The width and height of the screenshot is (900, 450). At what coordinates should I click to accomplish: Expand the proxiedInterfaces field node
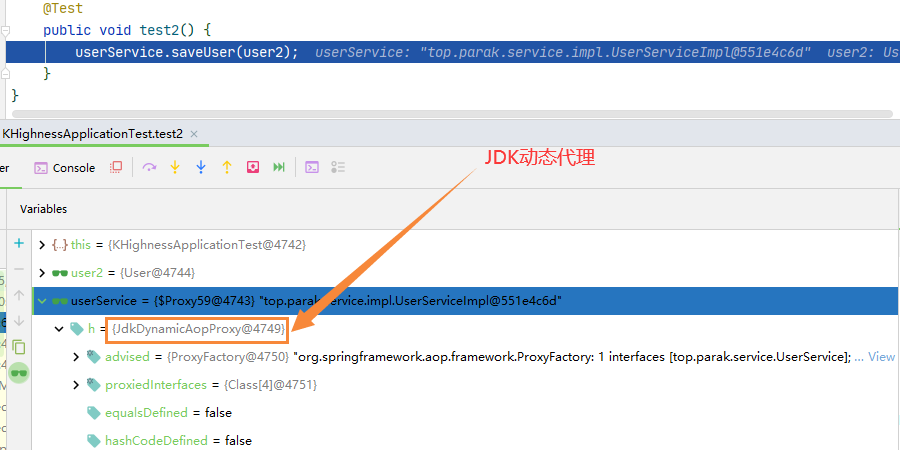(x=76, y=385)
